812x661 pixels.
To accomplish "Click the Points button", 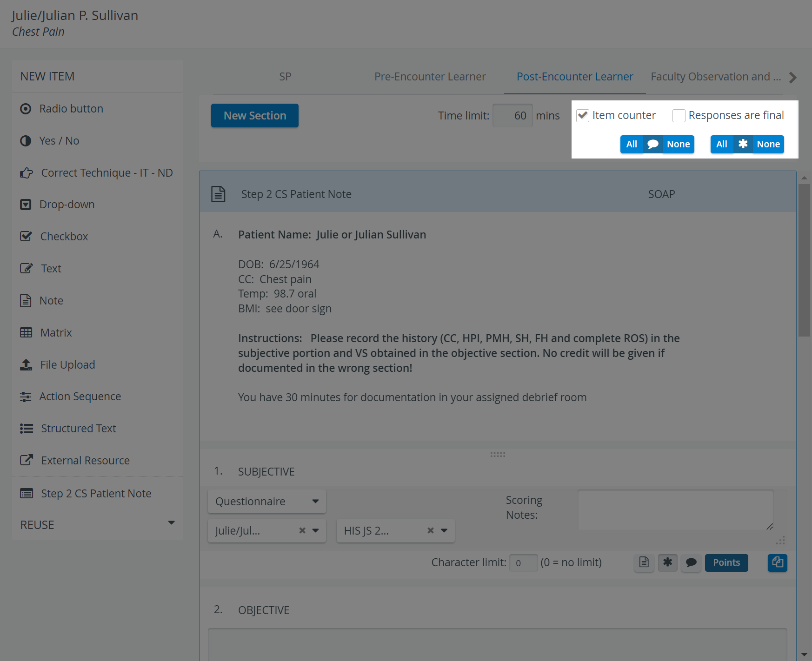I will tap(726, 562).
